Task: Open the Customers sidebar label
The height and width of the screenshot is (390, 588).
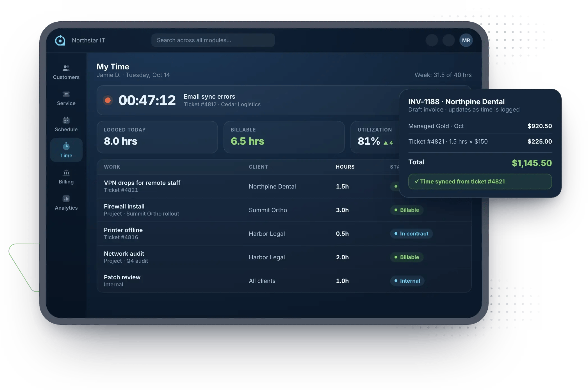Action: (x=66, y=77)
